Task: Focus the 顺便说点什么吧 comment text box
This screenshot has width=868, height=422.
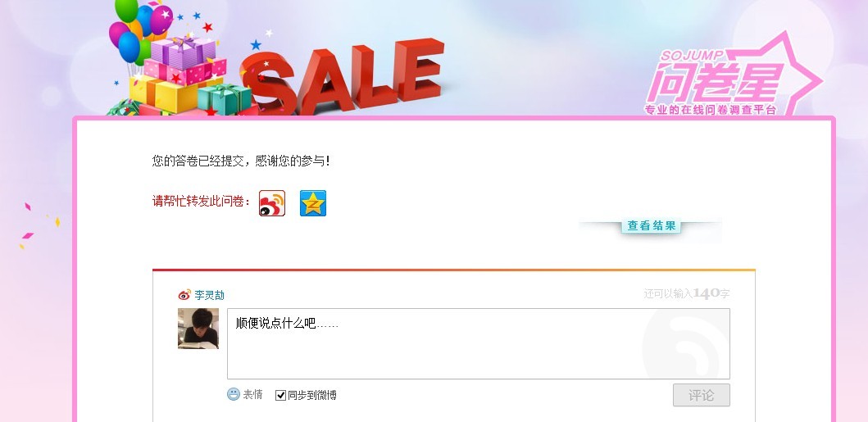Action: (479, 343)
